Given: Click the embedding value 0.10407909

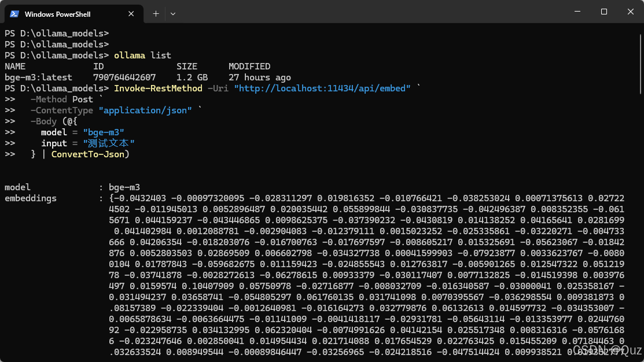Looking at the screenshot, I should 208,286.
